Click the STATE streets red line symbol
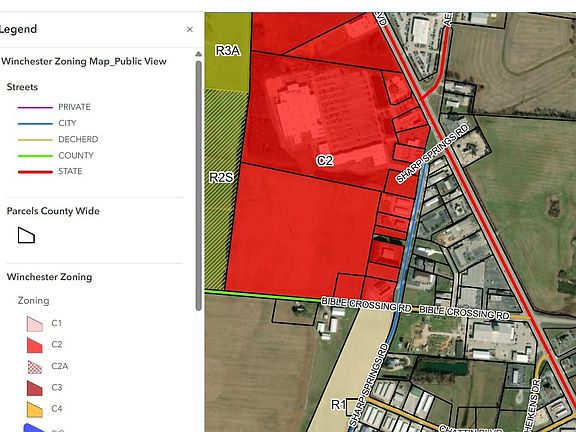The width and height of the screenshot is (576, 432). click(35, 172)
